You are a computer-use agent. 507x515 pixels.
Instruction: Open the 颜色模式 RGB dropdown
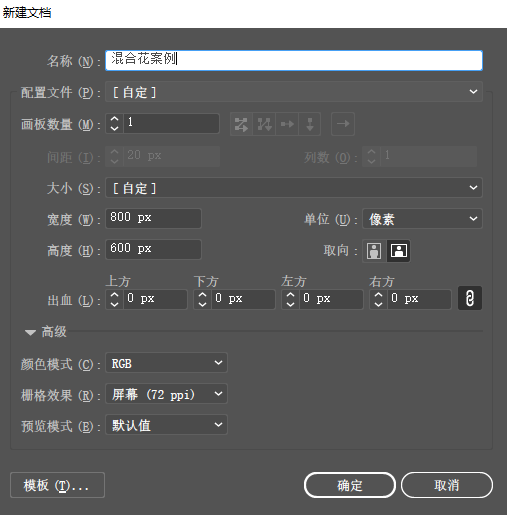tap(166, 363)
